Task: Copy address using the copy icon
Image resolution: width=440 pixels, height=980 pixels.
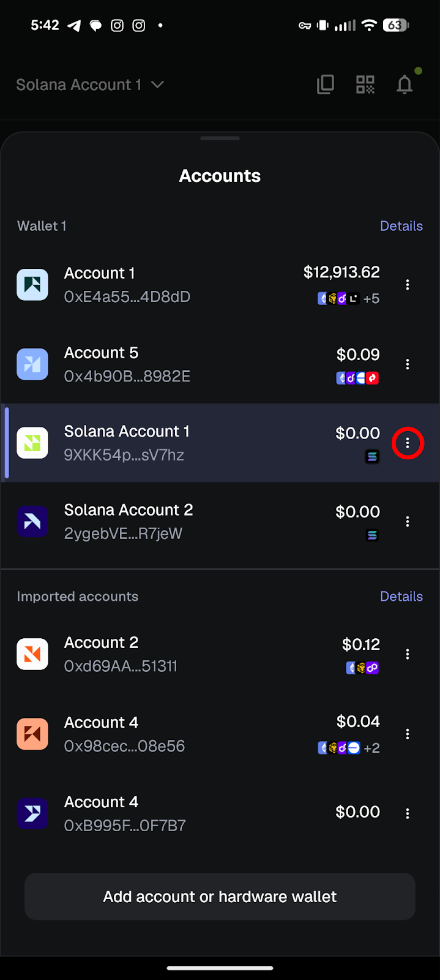Action: point(326,85)
